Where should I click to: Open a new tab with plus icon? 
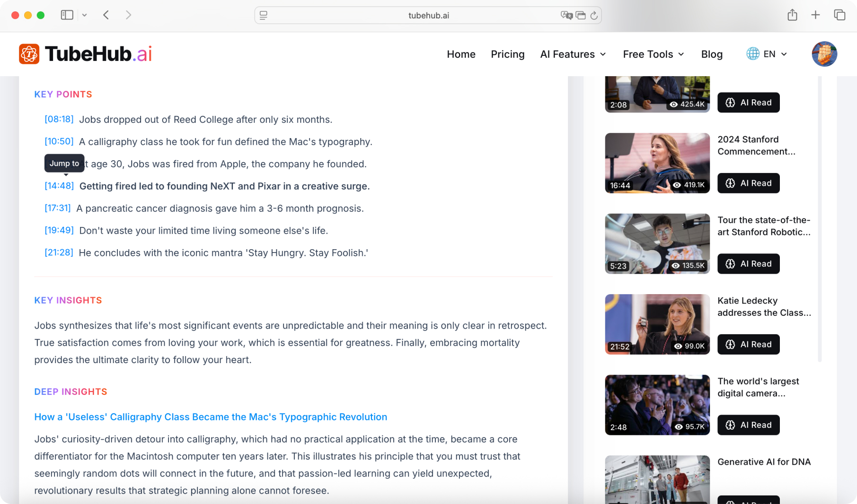tap(815, 15)
